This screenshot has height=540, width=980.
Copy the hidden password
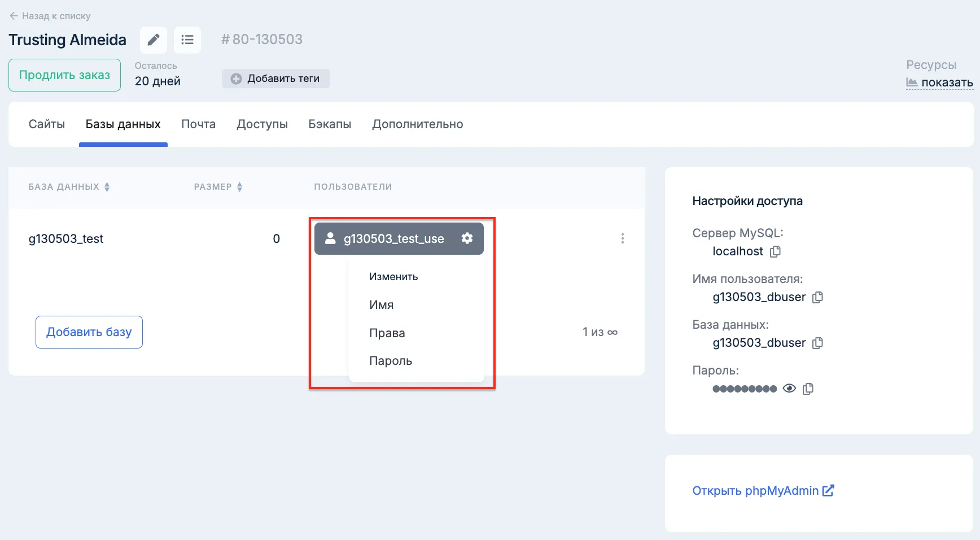point(808,389)
